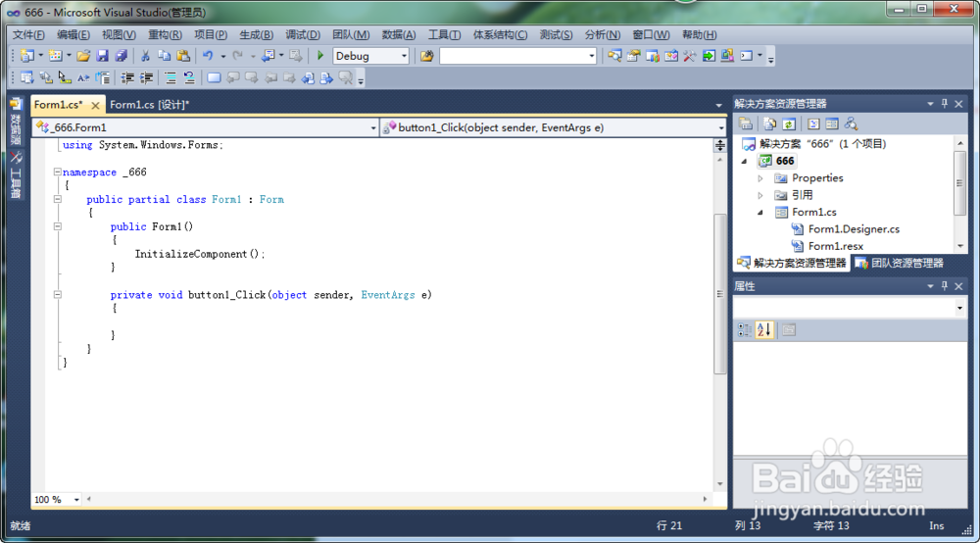The image size is (980, 543).
Task: Select the 666 project node
Action: pyautogui.click(x=777, y=161)
